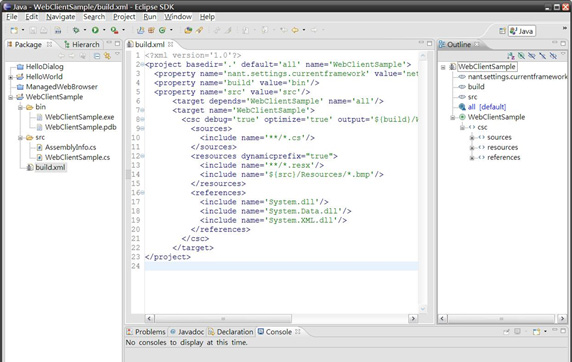Image resolution: width=572 pixels, height=362 pixels.
Task: Click Collapse All in Package Explorer
Action: (x=97, y=56)
